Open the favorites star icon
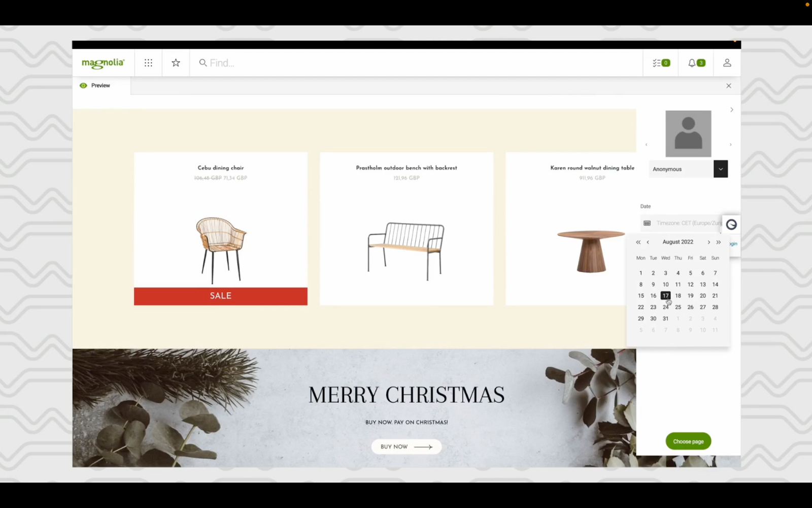 tap(176, 63)
